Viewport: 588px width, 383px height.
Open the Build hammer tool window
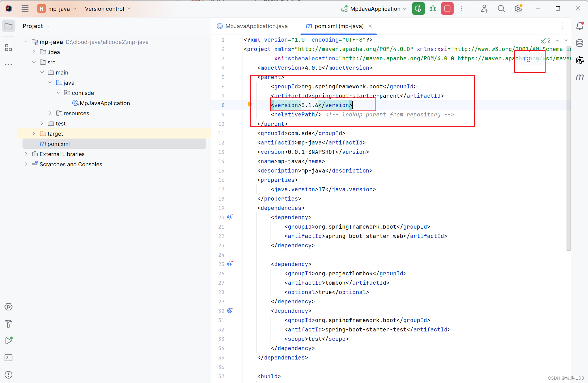(x=8, y=324)
